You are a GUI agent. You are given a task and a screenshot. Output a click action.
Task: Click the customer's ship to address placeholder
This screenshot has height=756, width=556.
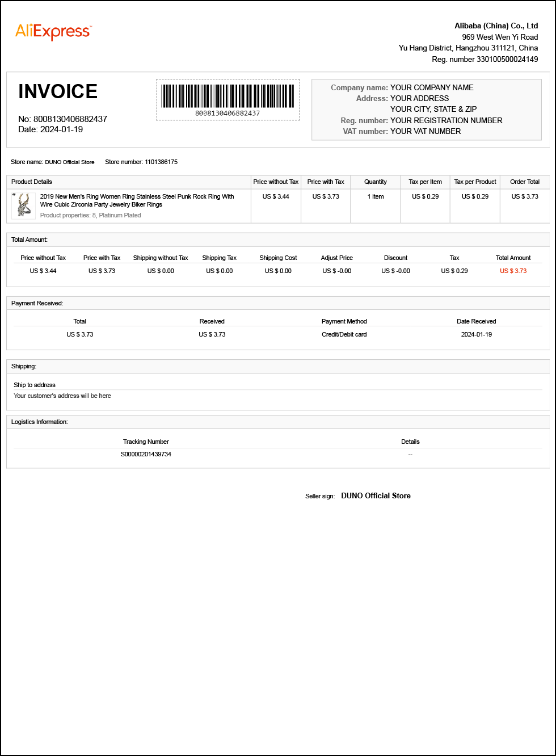pos(62,396)
